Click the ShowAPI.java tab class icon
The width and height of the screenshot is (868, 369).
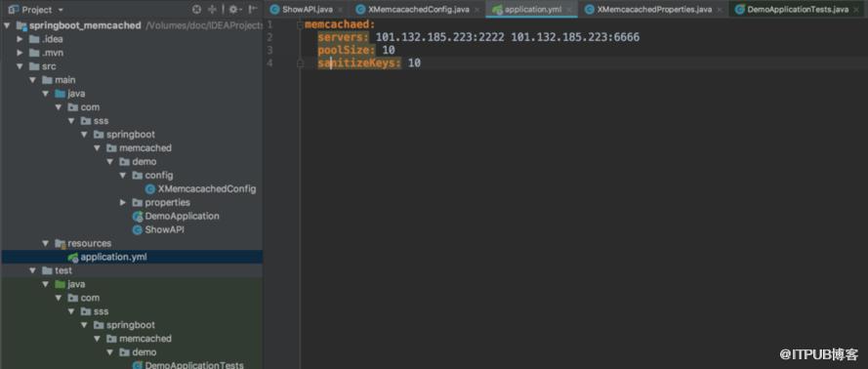tap(274, 10)
